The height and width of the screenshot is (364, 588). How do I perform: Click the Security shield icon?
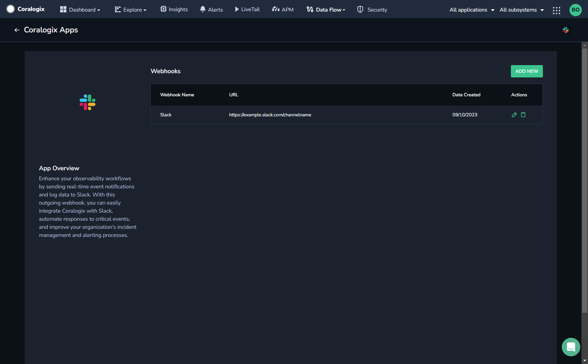pyautogui.click(x=360, y=9)
